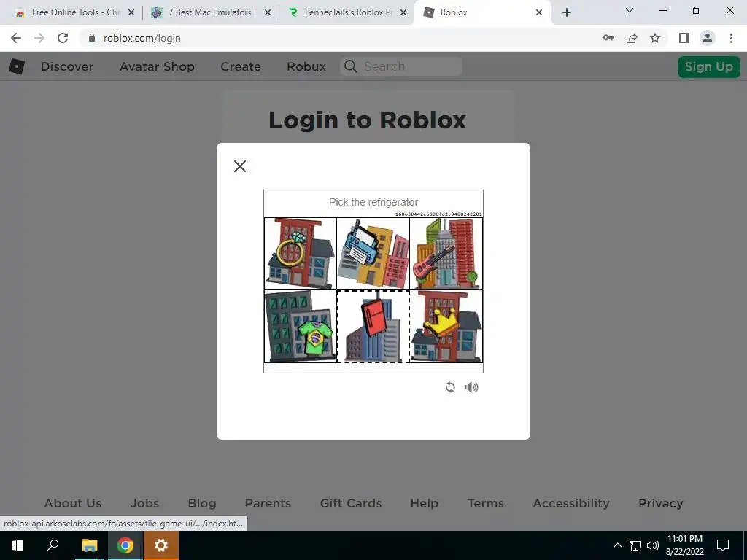Switch to the FennecTails's Roblox tab
The image size is (747, 560).
click(x=347, y=12)
